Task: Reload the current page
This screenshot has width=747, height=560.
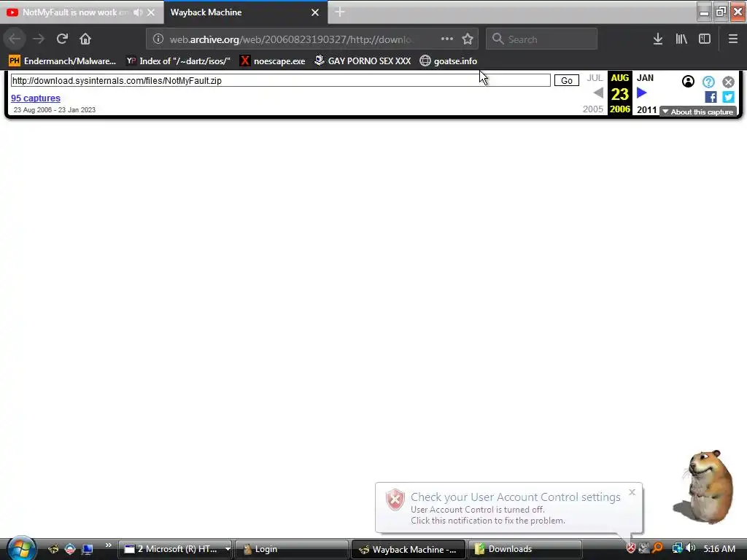Action: [x=62, y=39]
